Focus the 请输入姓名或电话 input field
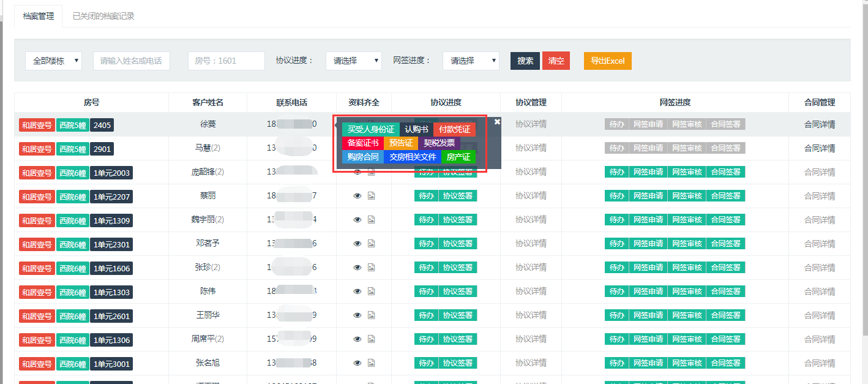Image resolution: width=868 pixels, height=384 pixels. [x=131, y=61]
